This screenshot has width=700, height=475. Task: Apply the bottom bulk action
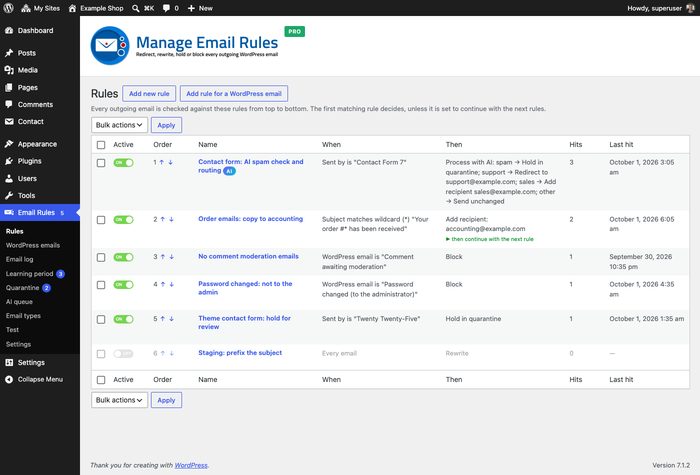166,400
